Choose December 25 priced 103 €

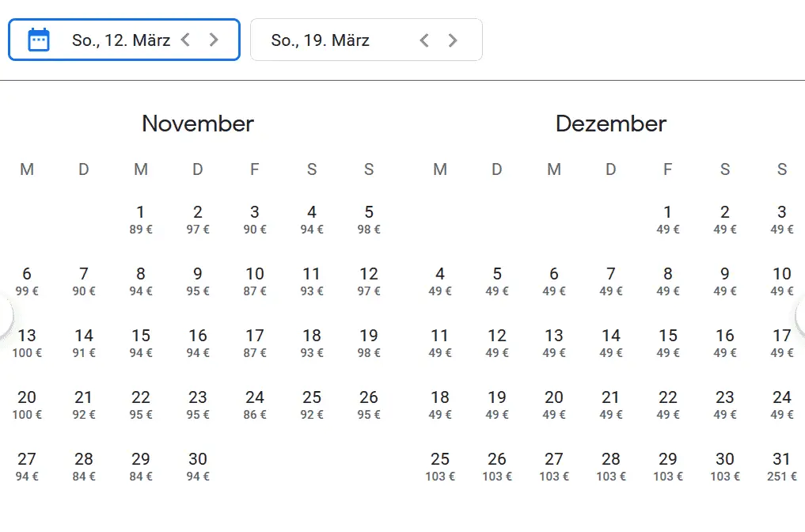(440, 466)
